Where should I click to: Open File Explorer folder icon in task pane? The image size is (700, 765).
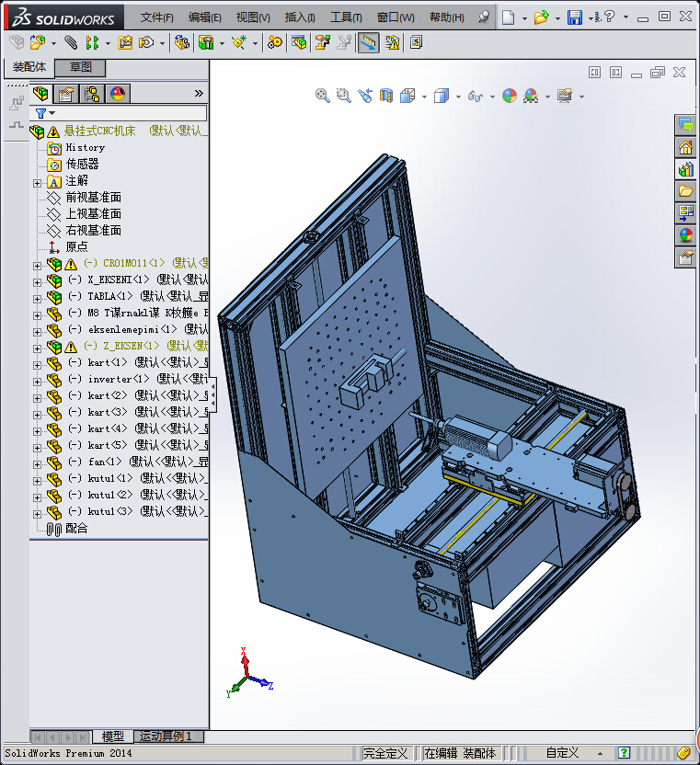(685, 190)
